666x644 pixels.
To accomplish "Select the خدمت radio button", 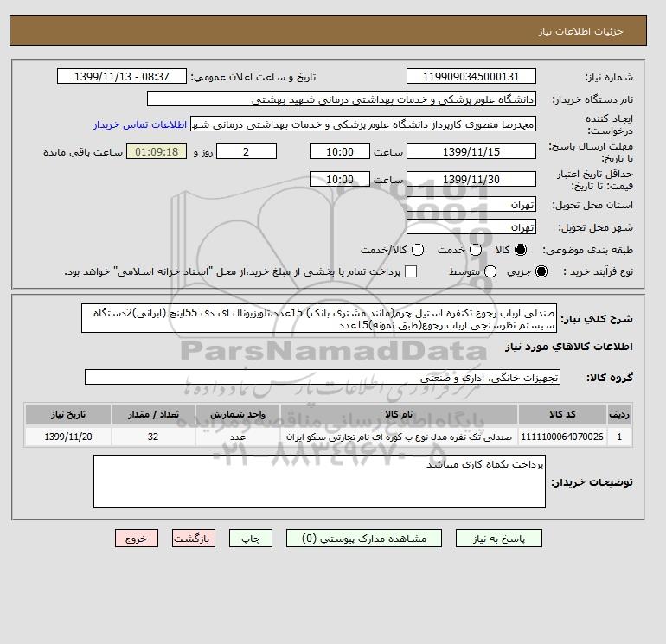I will (x=476, y=250).
